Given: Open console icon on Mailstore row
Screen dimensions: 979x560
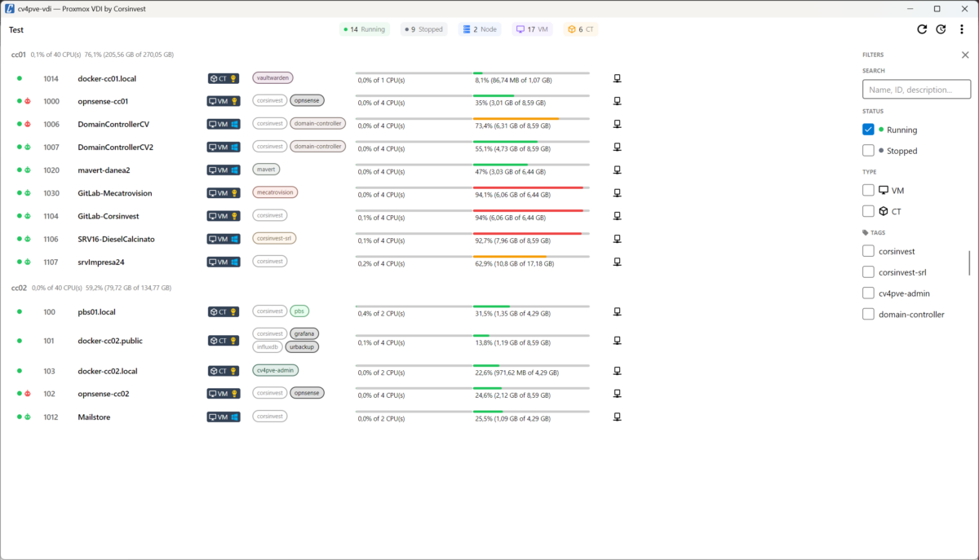Looking at the screenshot, I should [618, 417].
